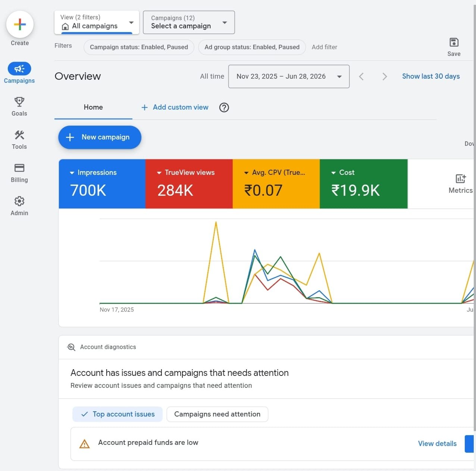The height and width of the screenshot is (471, 476).
Task: Open View details link
Action: click(x=437, y=444)
